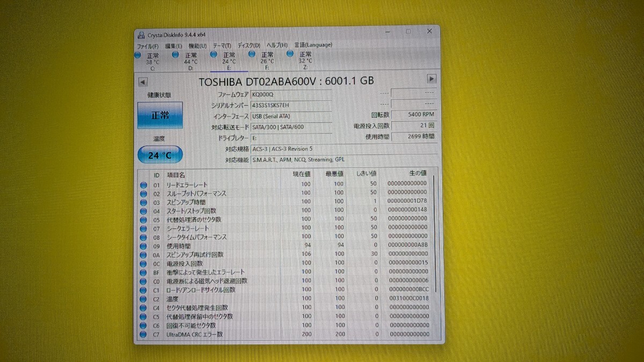
Task: Click 対応機能 field S.M.A.R.T., APM, NCQ
Action: 343,159
